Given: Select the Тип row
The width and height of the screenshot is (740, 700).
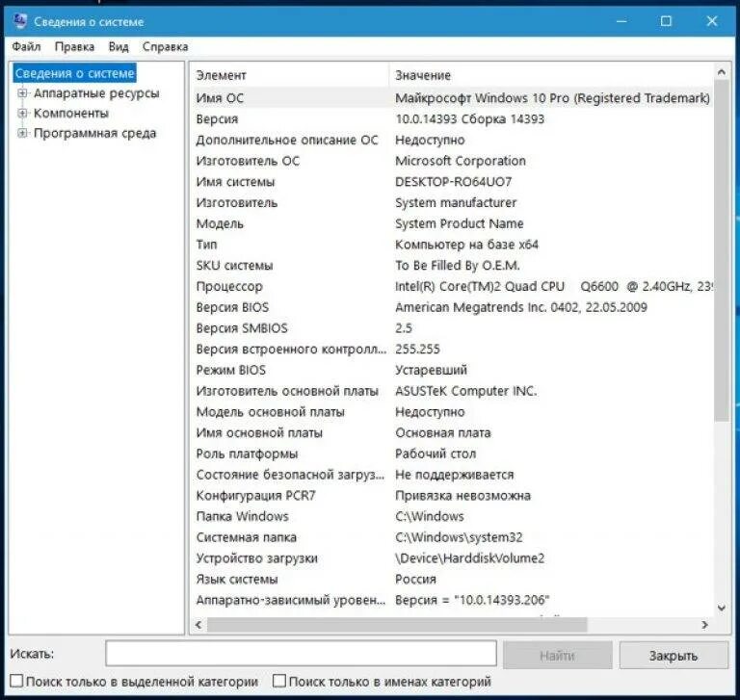Looking at the screenshot, I should (x=453, y=245).
